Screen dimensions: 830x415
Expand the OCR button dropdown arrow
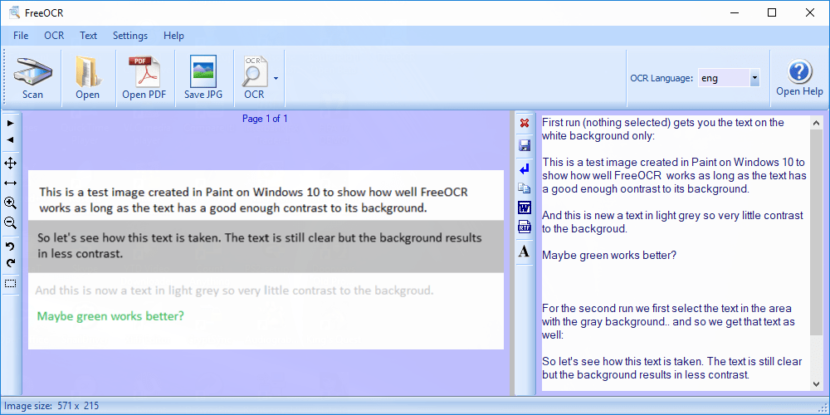click(x=275, y=78)
